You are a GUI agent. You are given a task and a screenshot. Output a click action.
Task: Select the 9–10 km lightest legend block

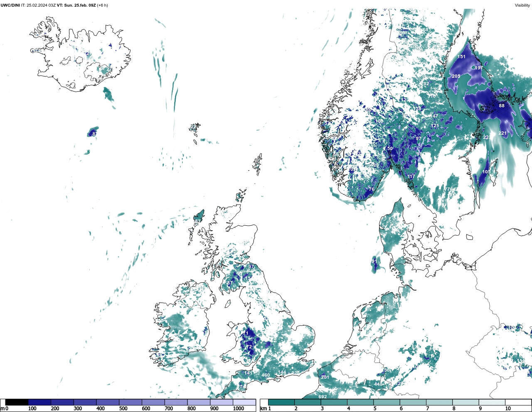(492, 402)
